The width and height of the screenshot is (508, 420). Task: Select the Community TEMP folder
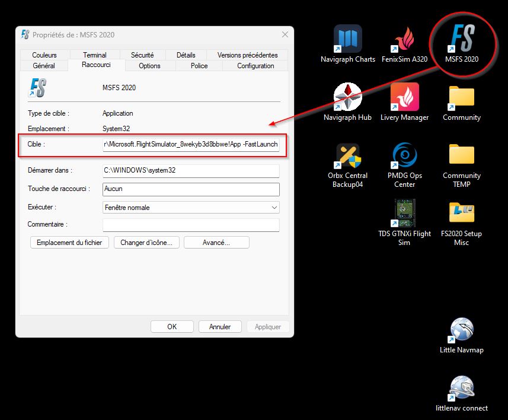tap(462, 166)
